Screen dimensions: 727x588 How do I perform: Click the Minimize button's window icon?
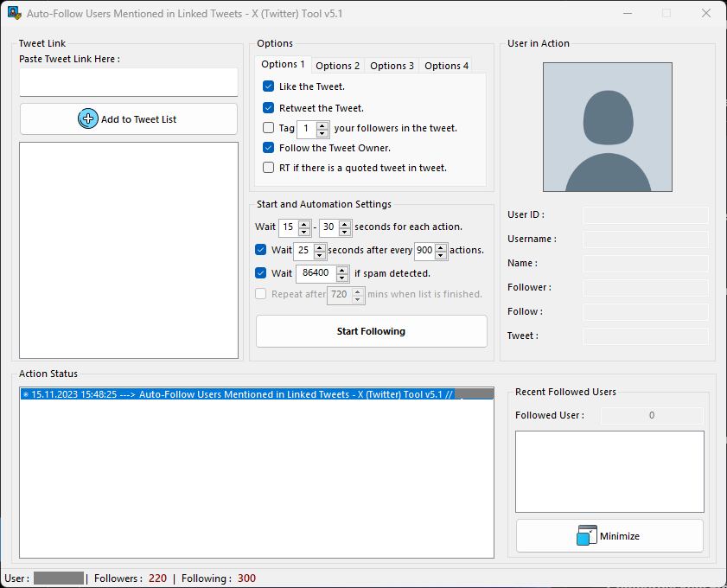tap(587, 535)
